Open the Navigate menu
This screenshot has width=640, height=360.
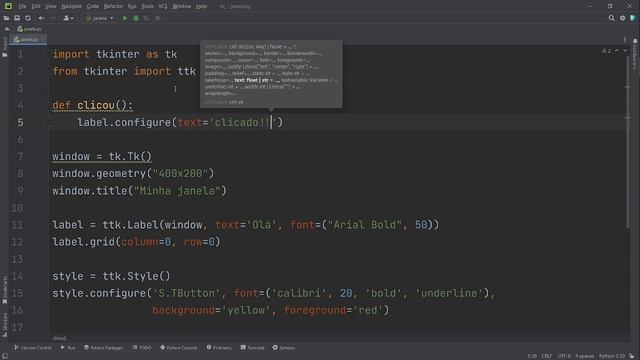71,6
